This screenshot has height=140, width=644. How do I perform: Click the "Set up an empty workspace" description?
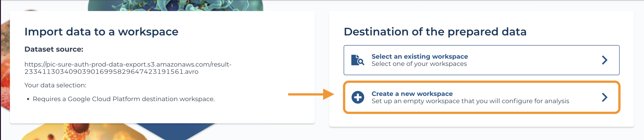coord(470,101)
